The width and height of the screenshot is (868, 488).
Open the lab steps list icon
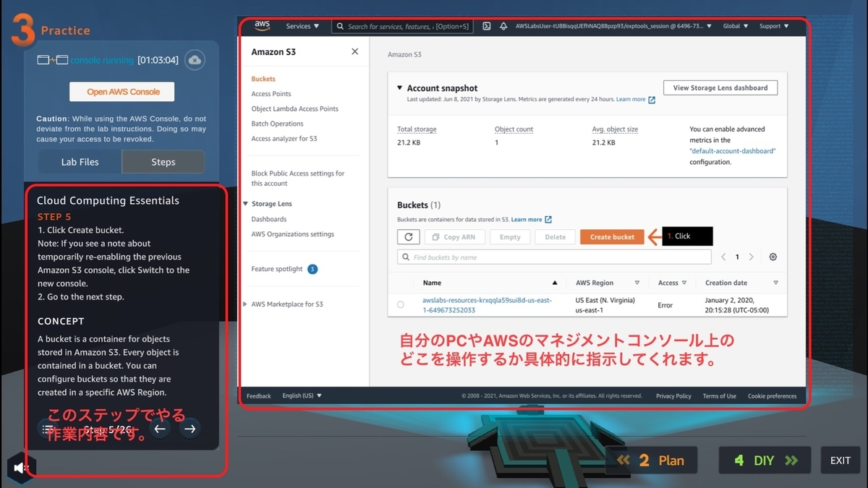tap(48, 429)
